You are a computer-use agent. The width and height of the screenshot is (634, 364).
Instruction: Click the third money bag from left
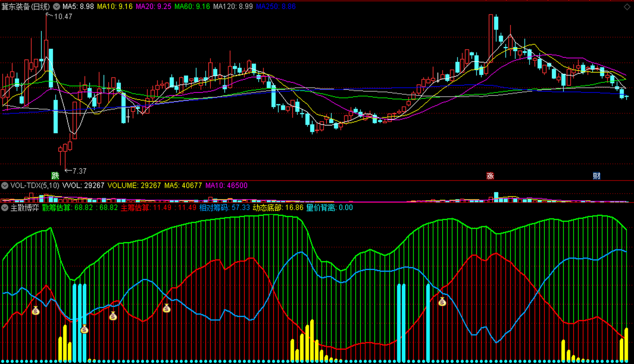[113, 316]
